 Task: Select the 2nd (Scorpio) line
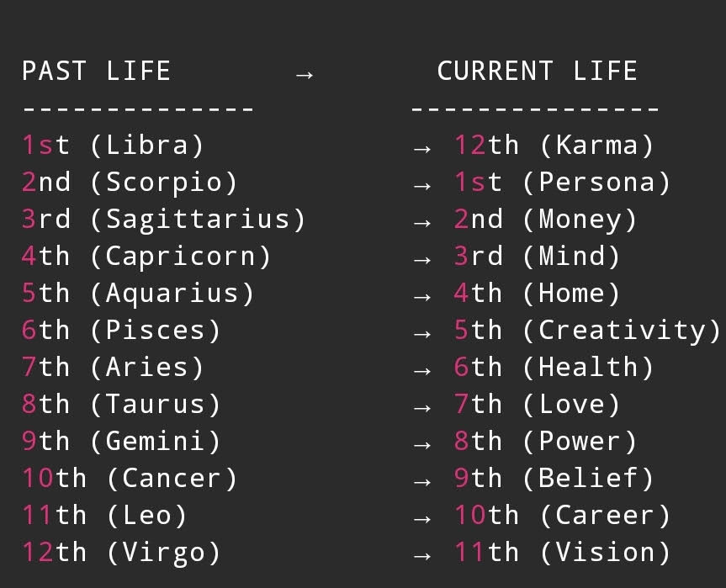pyautogui.click(x=130, y=183)
